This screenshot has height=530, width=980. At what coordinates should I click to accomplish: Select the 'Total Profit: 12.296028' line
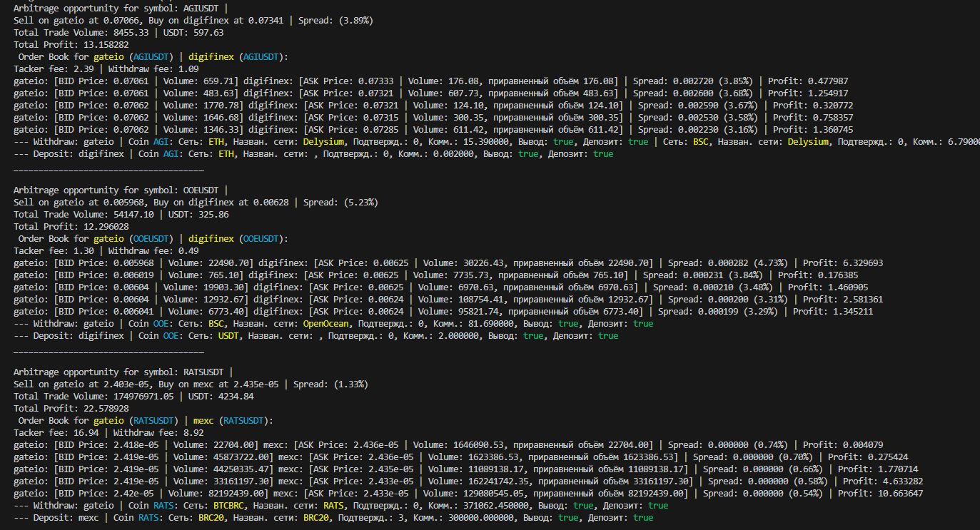pyautogui.click(x=71, y=227)
